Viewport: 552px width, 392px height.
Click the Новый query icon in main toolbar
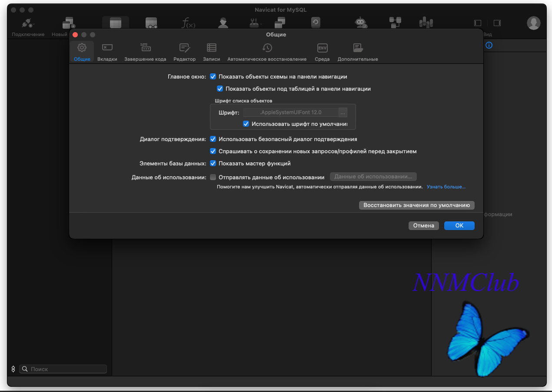coord(68,23)
